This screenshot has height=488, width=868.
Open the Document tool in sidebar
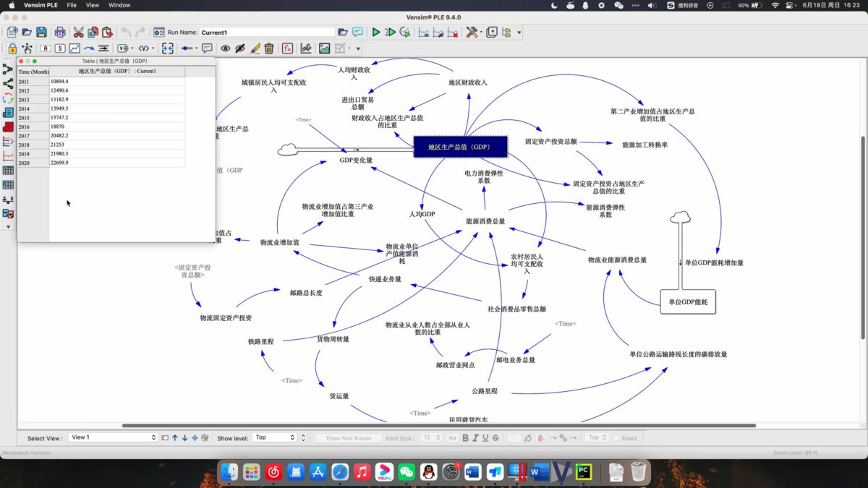click(8, 113)
